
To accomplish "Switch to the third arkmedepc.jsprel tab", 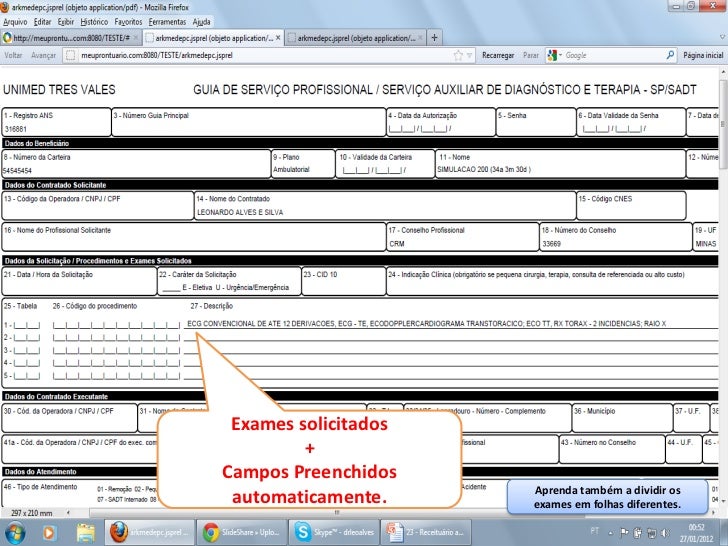I will click(355, 38).
